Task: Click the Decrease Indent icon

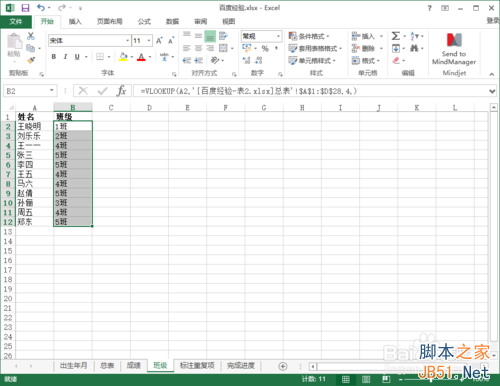Action: pos(187,60)
